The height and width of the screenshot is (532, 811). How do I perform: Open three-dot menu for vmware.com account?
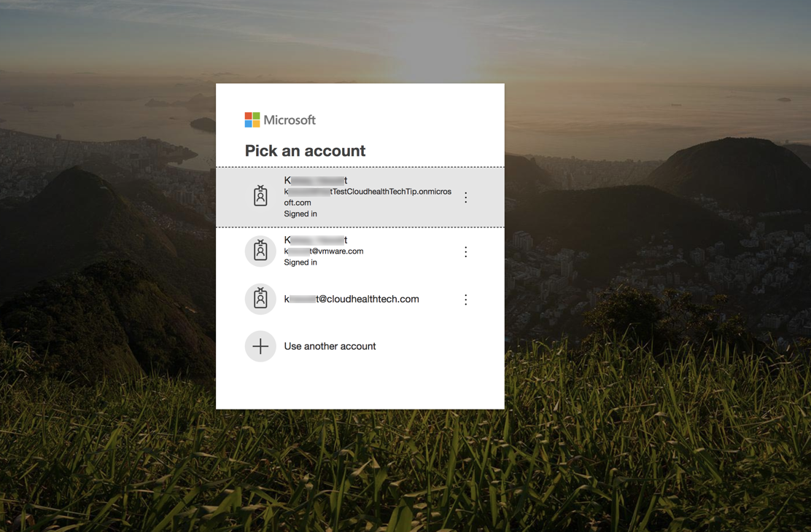(x=465, y=252)
